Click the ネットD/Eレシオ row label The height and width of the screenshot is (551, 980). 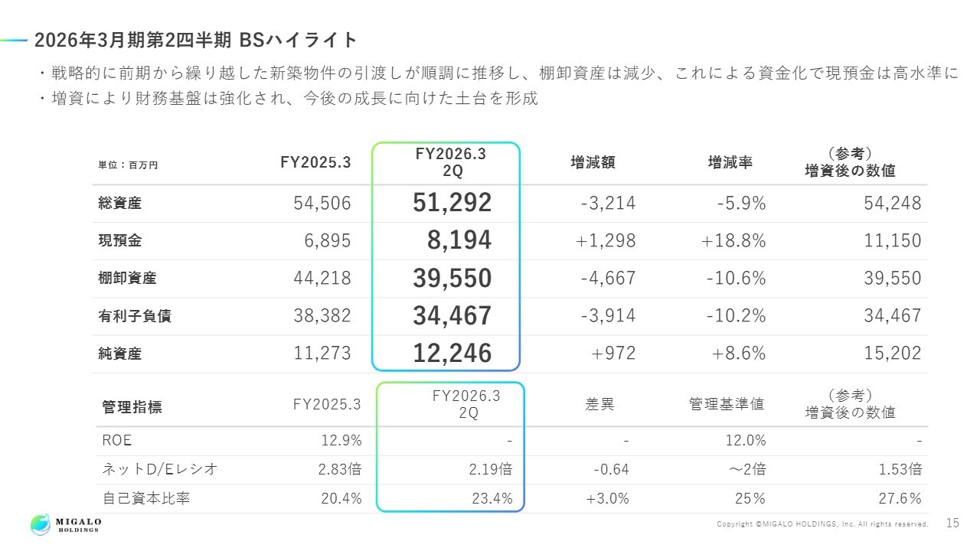point(159,470)
